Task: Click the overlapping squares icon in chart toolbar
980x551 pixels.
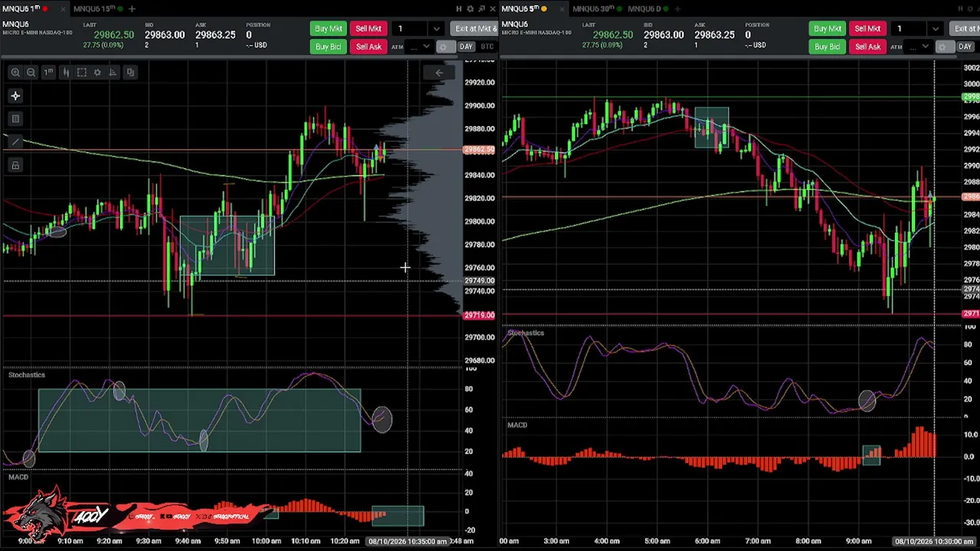Action: (130, 72)
